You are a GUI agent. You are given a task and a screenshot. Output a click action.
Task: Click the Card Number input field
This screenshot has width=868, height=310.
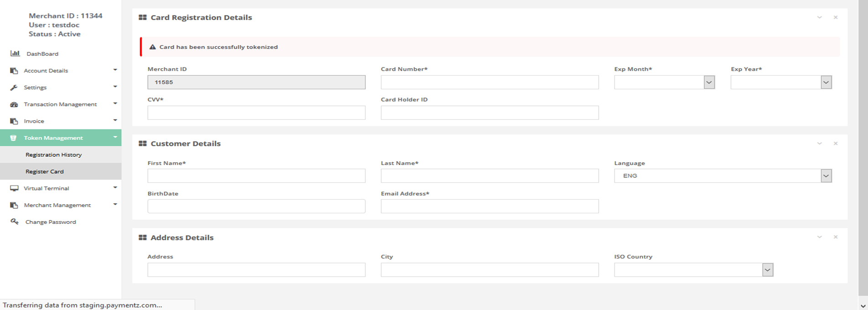pos(489,83)
